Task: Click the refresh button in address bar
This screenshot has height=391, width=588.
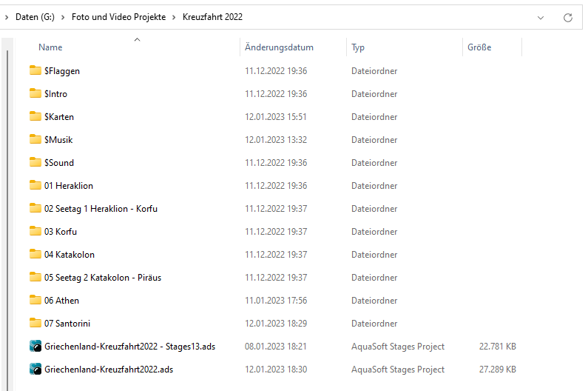Action: 568,17
